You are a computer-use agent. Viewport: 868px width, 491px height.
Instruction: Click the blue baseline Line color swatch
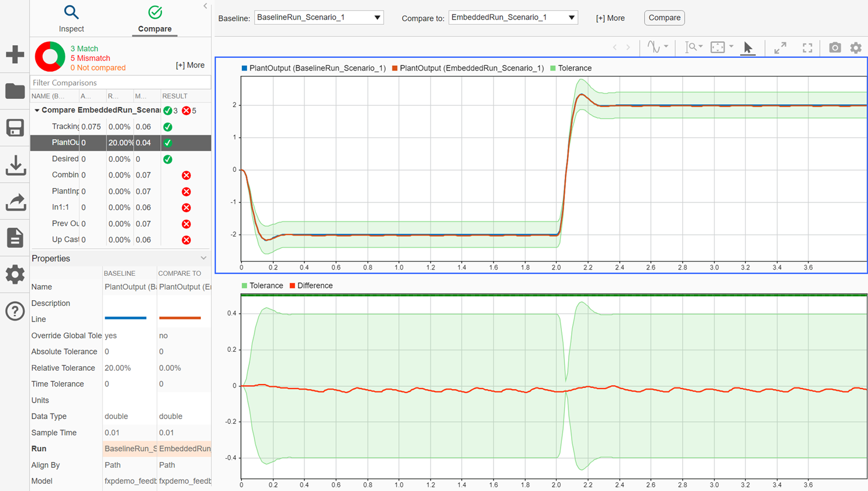point(126,318)
